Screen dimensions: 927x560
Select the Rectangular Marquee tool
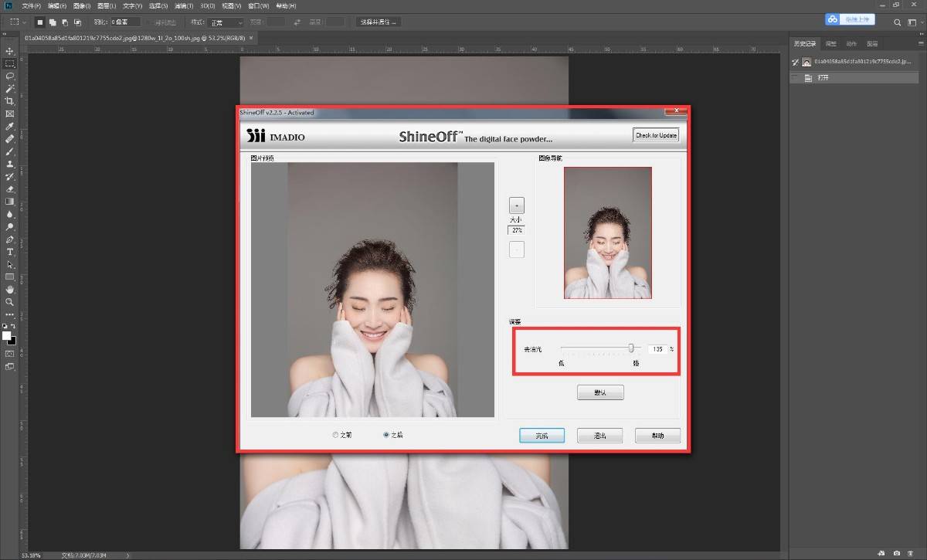pos(10,63)
